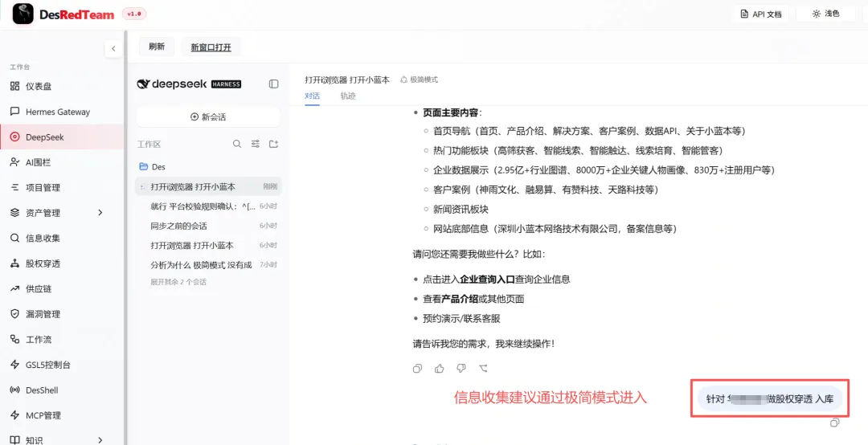Start a 新会话 conversation
The height and width of the screenshot is (445, 868).
(x=208, y=117)
